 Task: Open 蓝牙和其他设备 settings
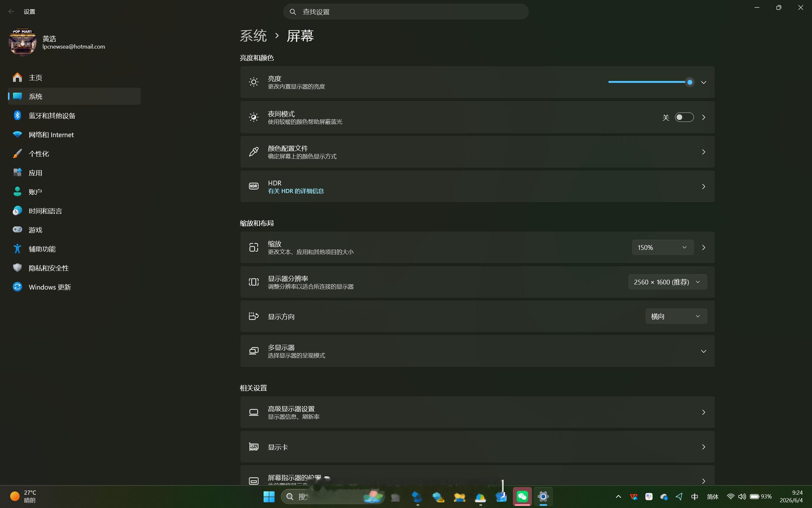74,116
